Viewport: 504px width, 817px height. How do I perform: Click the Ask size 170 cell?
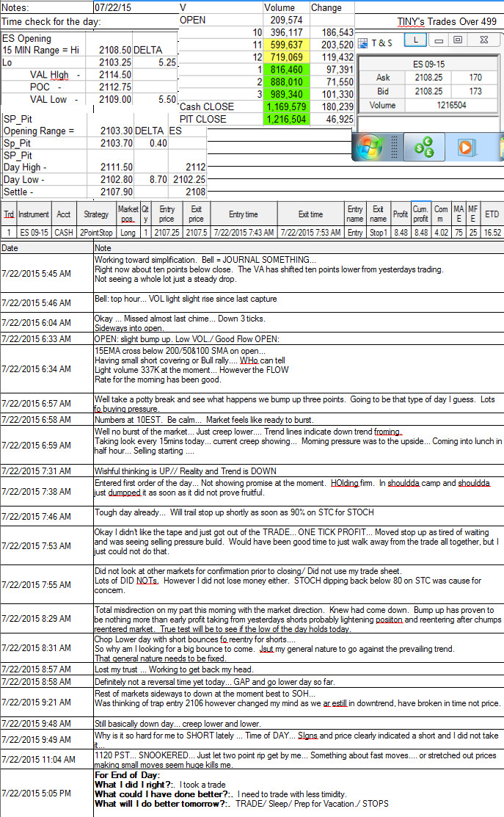[x=475, y=78]
